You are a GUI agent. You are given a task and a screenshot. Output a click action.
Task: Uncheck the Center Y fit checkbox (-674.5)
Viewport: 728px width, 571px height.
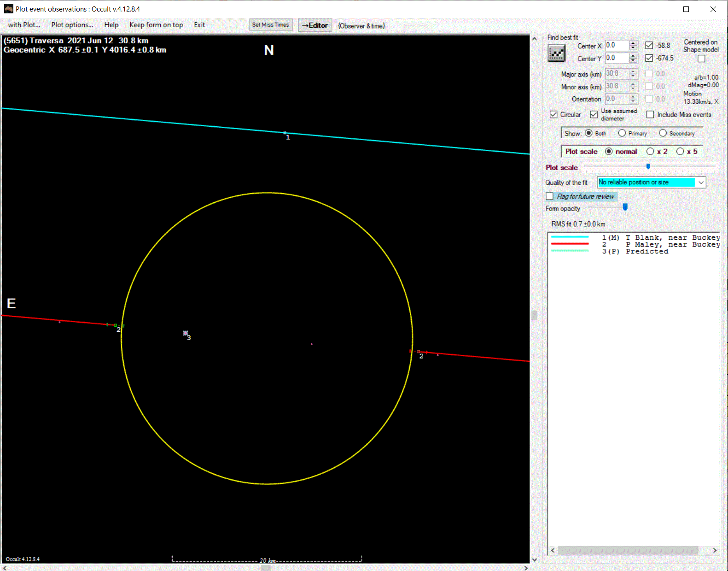point(649,58)
